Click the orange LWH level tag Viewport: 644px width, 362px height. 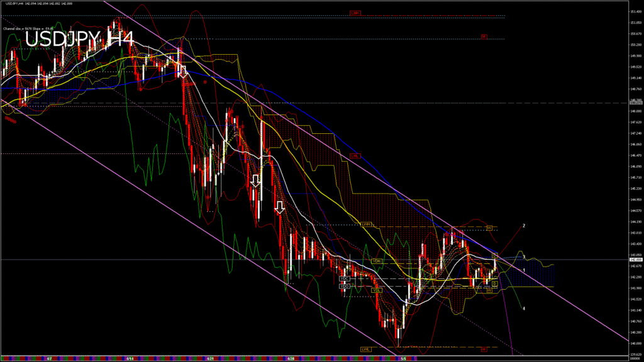tap(366, 224)
